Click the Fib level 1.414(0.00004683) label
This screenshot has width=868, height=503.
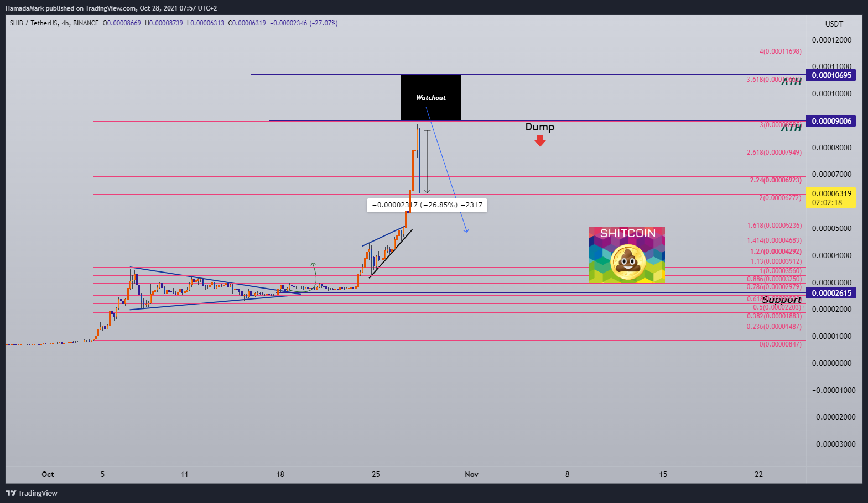(774, 240)
